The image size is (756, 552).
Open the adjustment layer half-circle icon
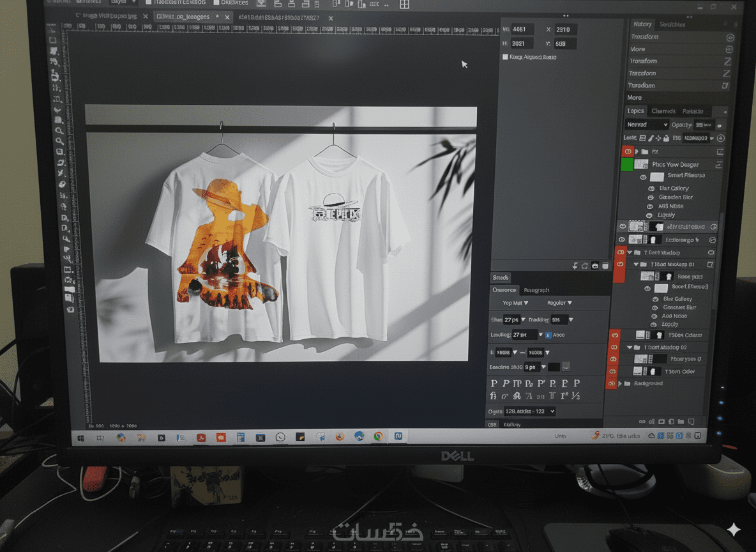671,421
